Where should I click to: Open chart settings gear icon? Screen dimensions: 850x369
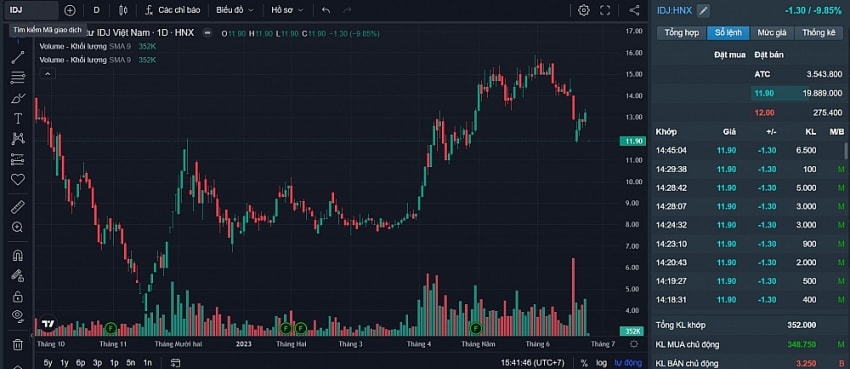coord(584,10)
